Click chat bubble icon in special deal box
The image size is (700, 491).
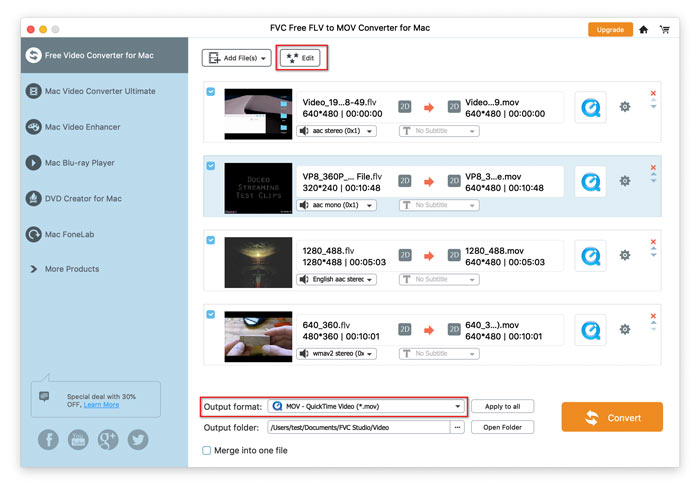click(44, 396)
